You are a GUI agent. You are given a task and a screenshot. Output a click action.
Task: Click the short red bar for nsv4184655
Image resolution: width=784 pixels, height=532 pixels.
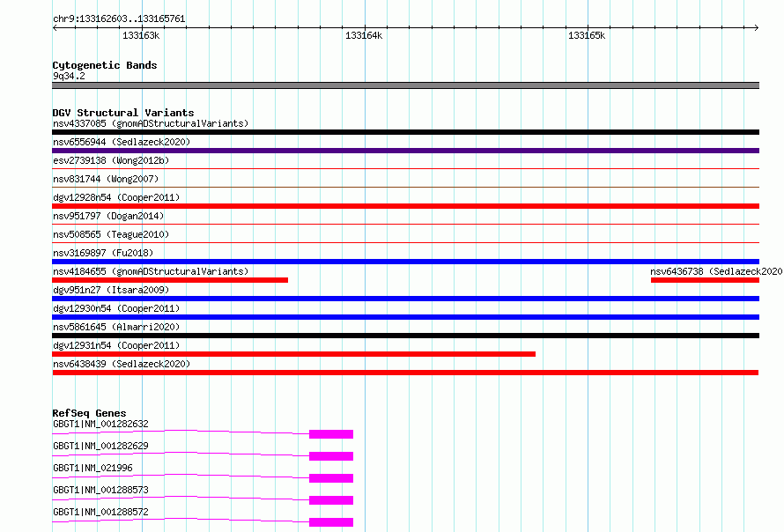170,280
